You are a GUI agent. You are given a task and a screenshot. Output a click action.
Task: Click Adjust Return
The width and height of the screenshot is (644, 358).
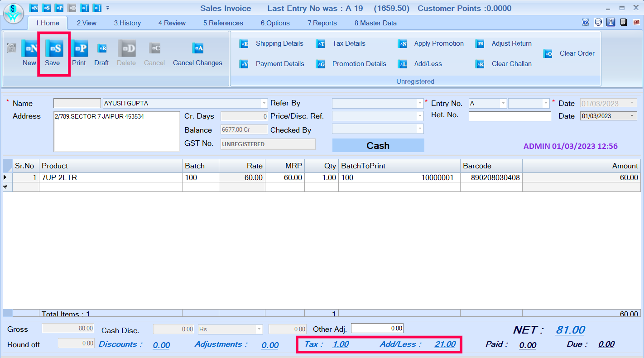pos(504,43)
